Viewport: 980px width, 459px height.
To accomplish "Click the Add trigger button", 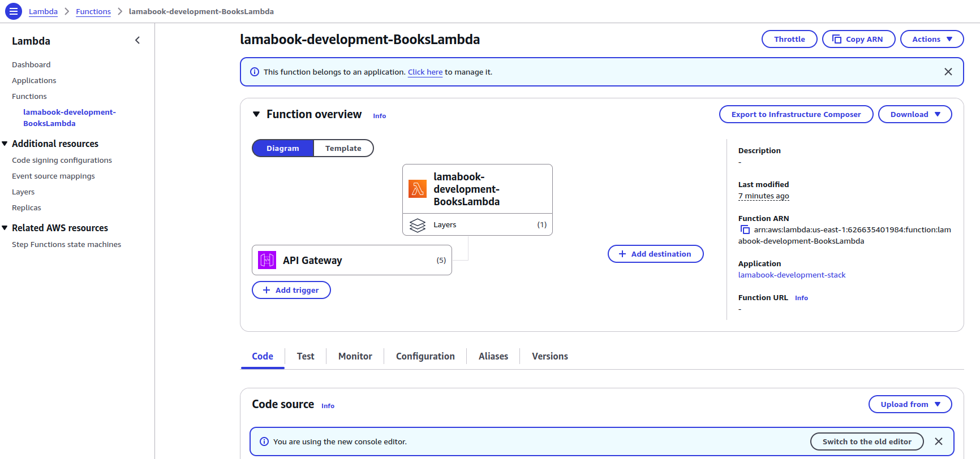I will 291,290.
